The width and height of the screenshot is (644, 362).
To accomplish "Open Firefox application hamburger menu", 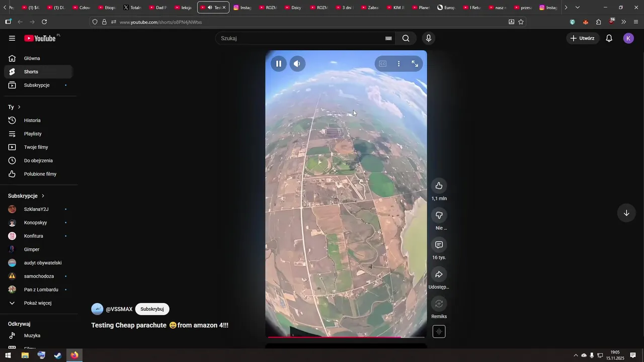I will (636, 22).
